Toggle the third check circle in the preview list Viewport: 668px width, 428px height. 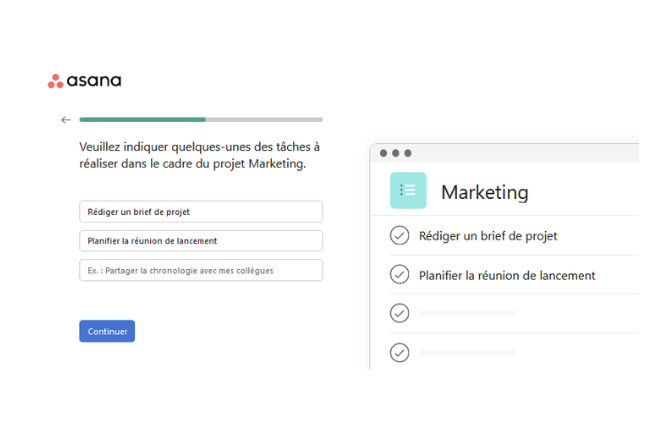pyautogui.click(x=399, y=313)
